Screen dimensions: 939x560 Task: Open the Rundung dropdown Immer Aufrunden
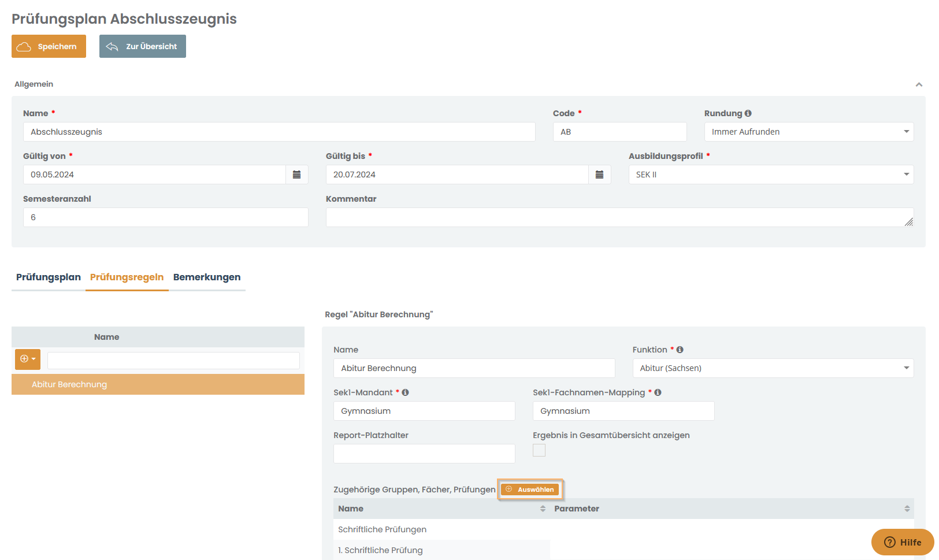809,132
